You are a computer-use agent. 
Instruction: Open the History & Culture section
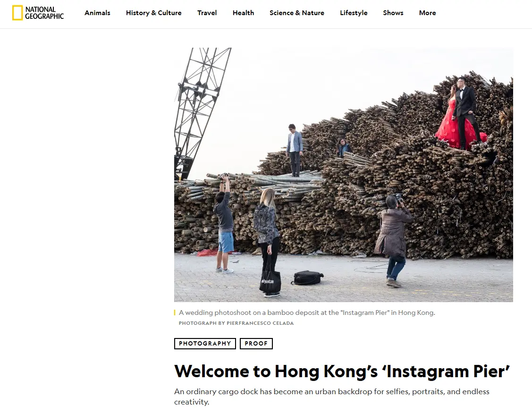(x=154, y=13)
